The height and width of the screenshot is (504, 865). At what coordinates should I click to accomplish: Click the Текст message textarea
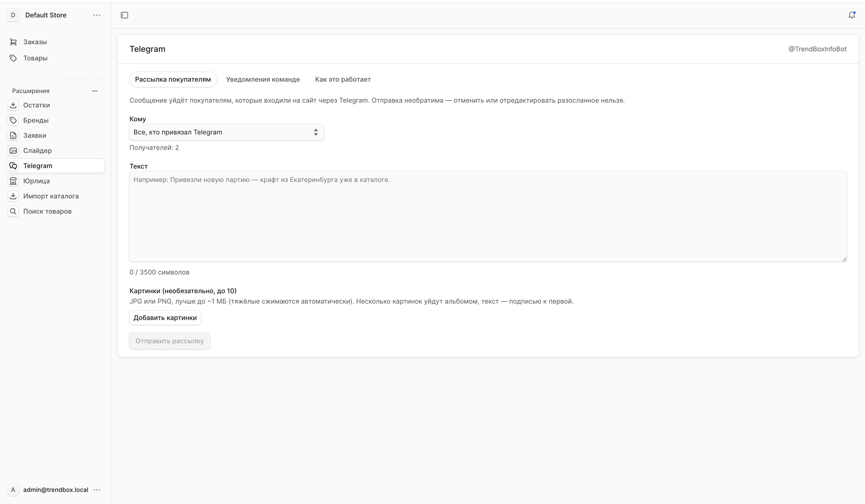488,217
